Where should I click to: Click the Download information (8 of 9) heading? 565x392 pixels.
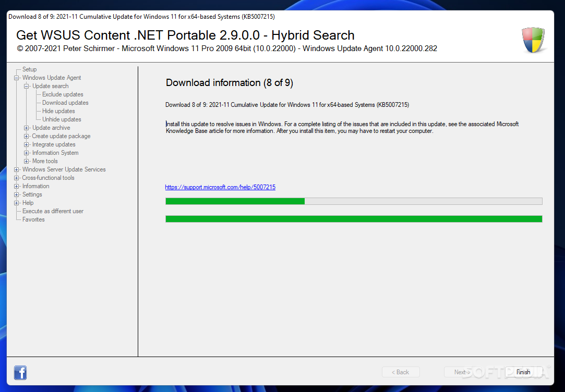230,83
